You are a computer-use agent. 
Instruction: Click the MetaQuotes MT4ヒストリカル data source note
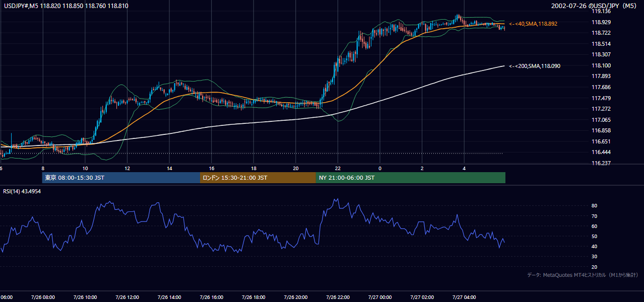tap(583, 275)
